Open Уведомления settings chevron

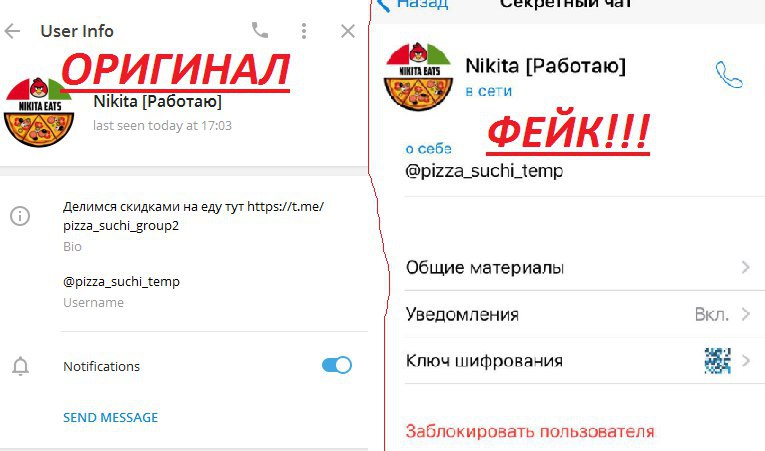[745, 314]
